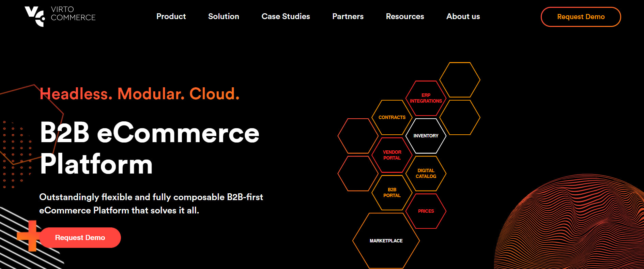Screen dimensions: 644x269
Task: Open the Partners menu
Action: (x=348, y=16)
